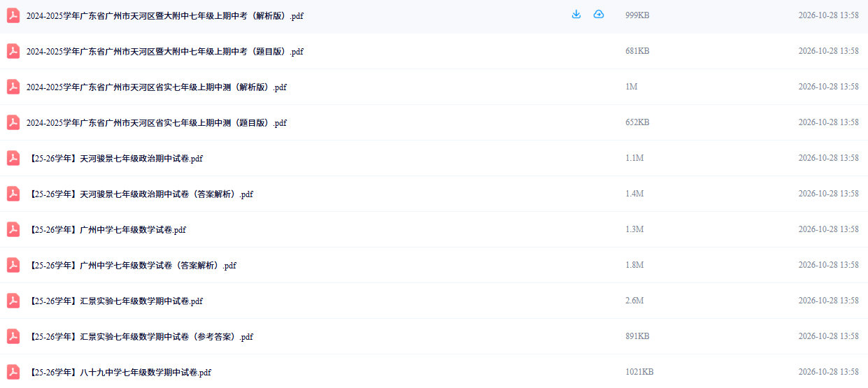Click PDF icon of 广州中学数学试卷（答案解析）
Image resolution: width=868 pixels, height=388 pixels.
pos(13,265)
